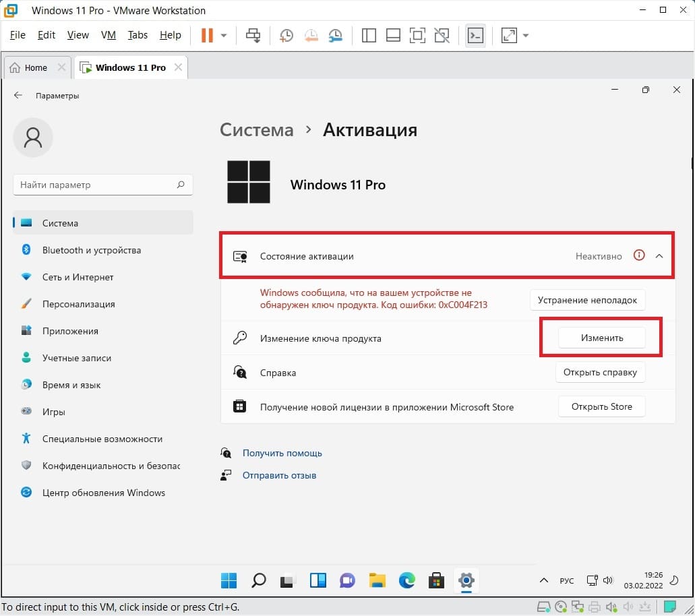
Task: Open the Получить помощь link
Action: point(282,453)
